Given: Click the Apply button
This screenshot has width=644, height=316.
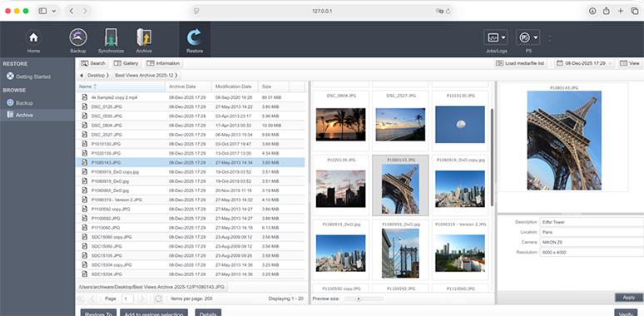Looking at the screenshot, I should 628,298.
